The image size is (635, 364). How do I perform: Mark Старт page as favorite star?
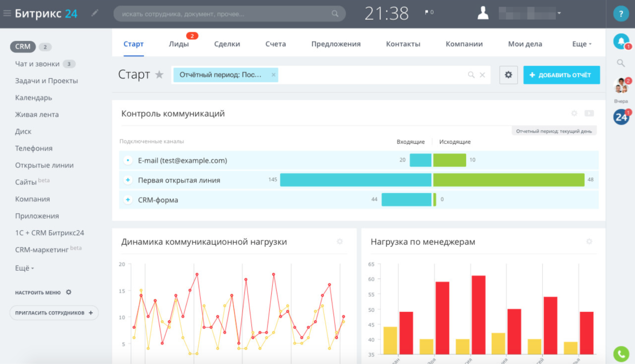[159, 75]
